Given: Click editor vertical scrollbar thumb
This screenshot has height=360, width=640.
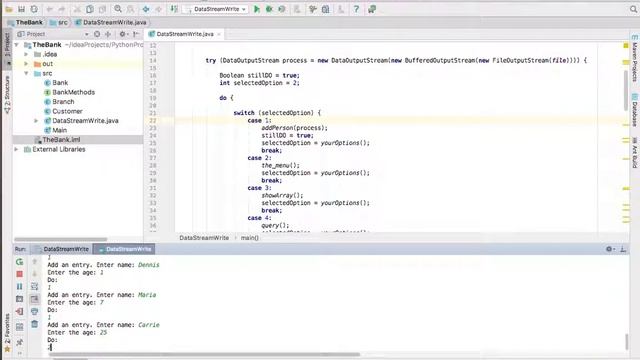Looking at the screenshot, I should [x=626, y=90].
